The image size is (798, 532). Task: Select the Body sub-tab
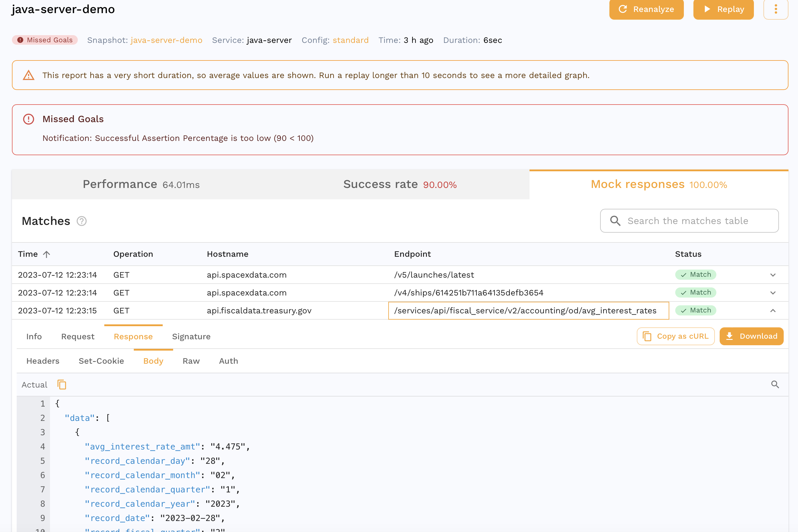(153, 361)
